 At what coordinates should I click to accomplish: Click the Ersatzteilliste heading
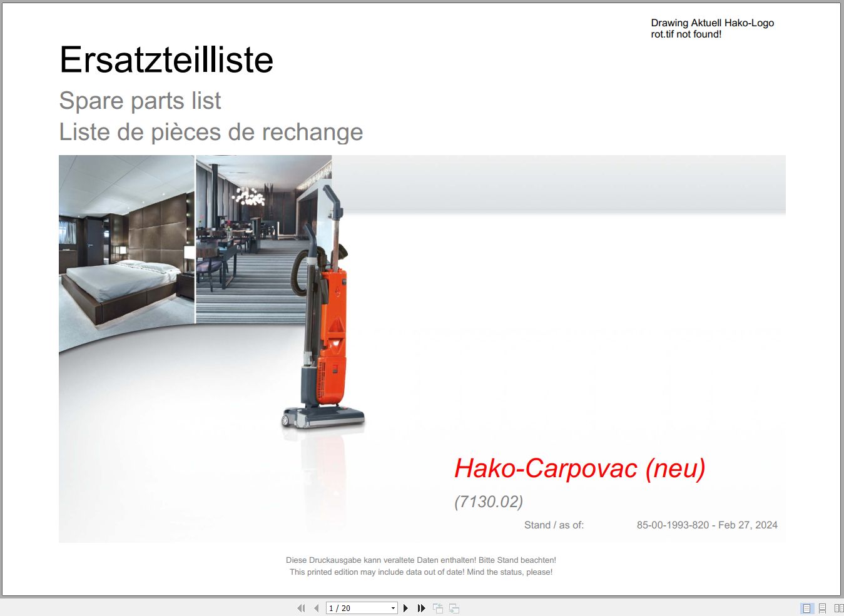point(166,61)
